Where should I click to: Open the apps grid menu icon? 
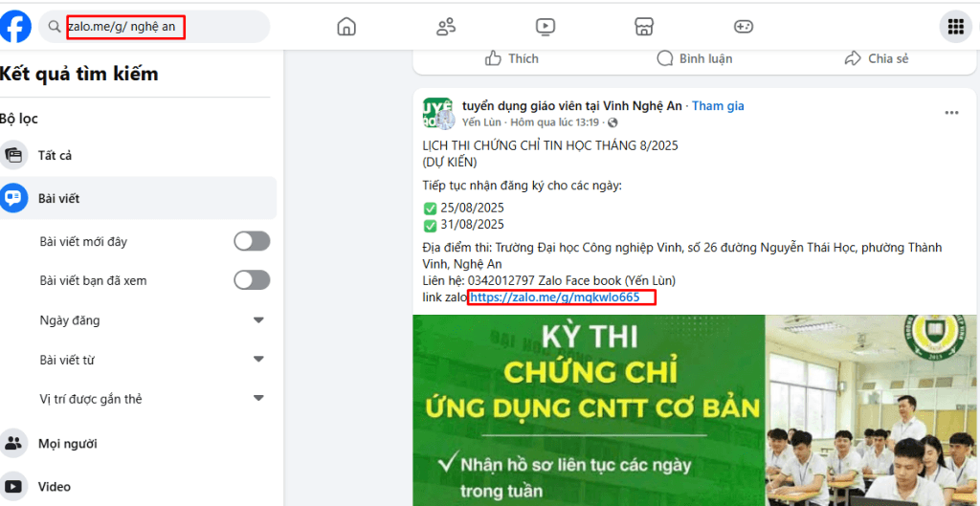954,27
